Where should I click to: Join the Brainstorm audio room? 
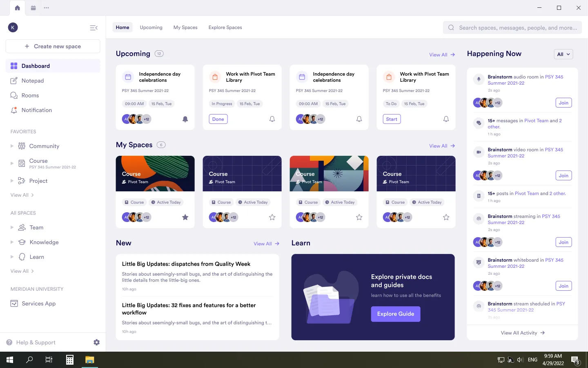pos(563,103)
